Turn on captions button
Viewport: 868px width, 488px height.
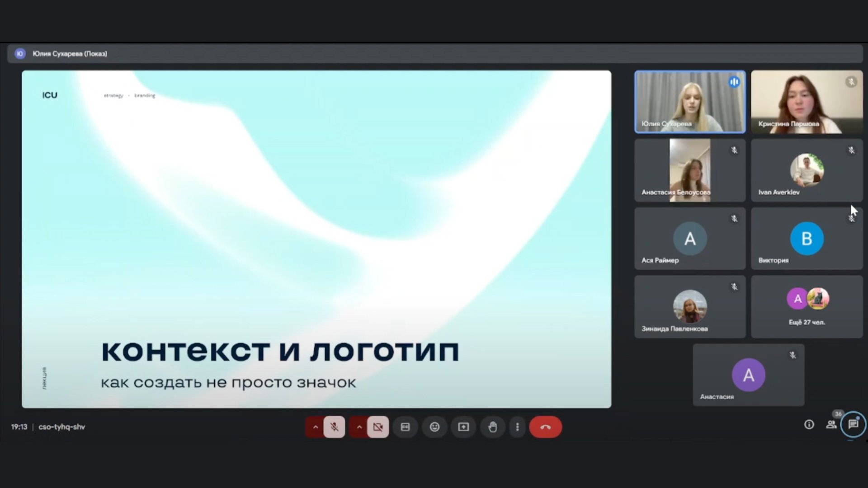(x=405, y=427)
